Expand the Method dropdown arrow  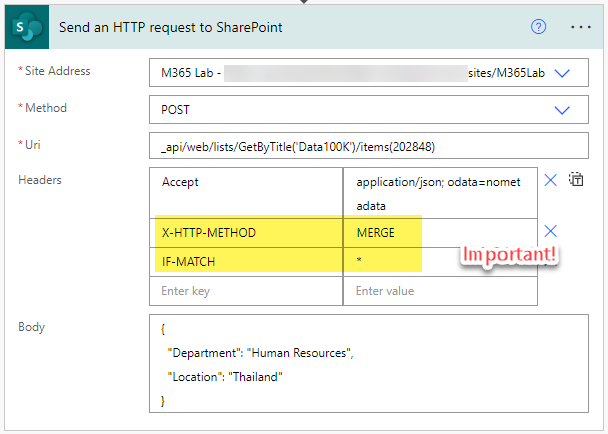click(x=562, y=110)
